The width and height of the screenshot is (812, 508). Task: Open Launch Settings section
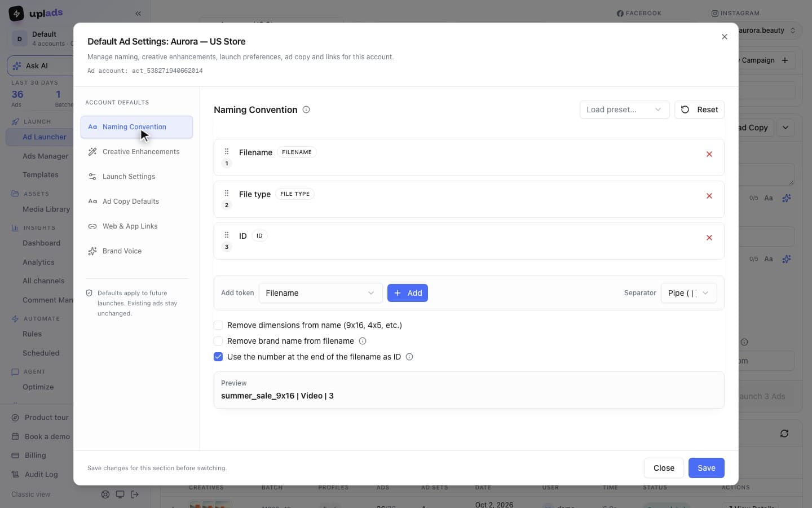click(136, 177)
